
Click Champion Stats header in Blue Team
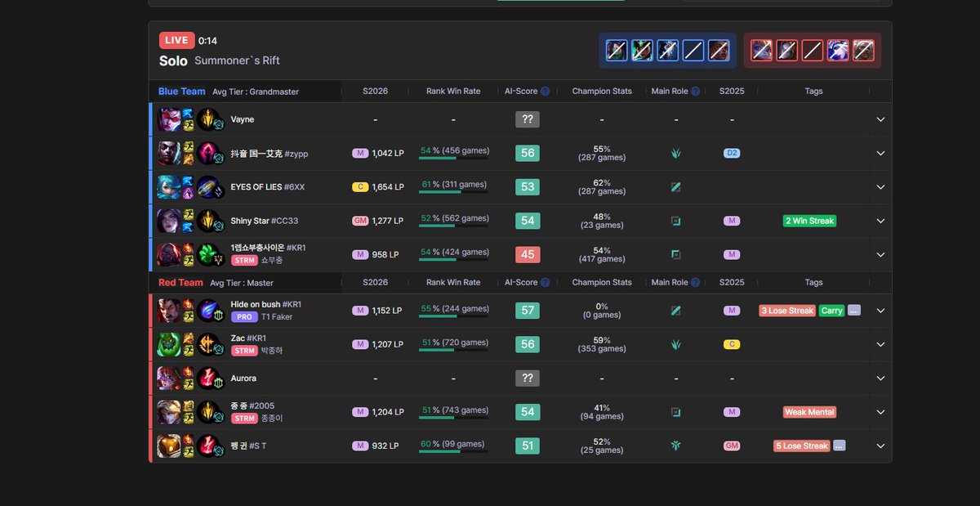tap(602, 92)
